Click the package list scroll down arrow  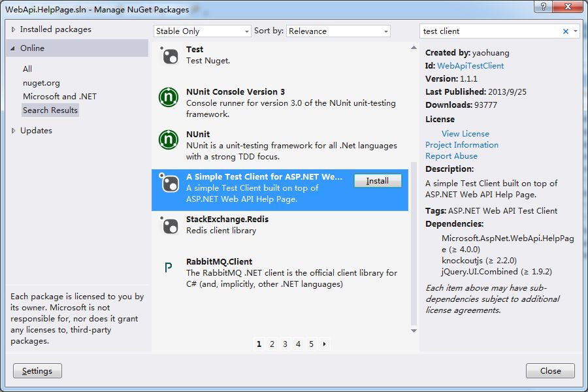coord(414,331)
